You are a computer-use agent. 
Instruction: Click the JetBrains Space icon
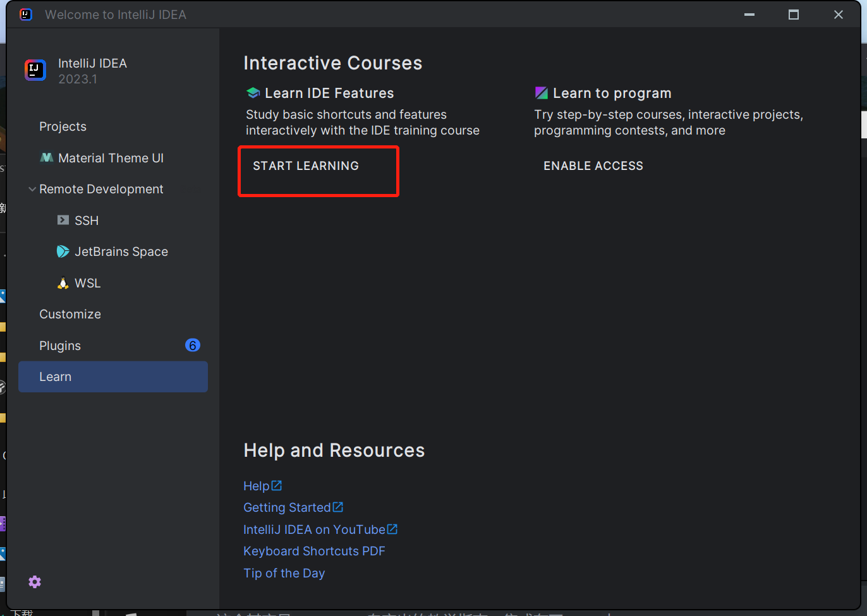pos(63,251)
